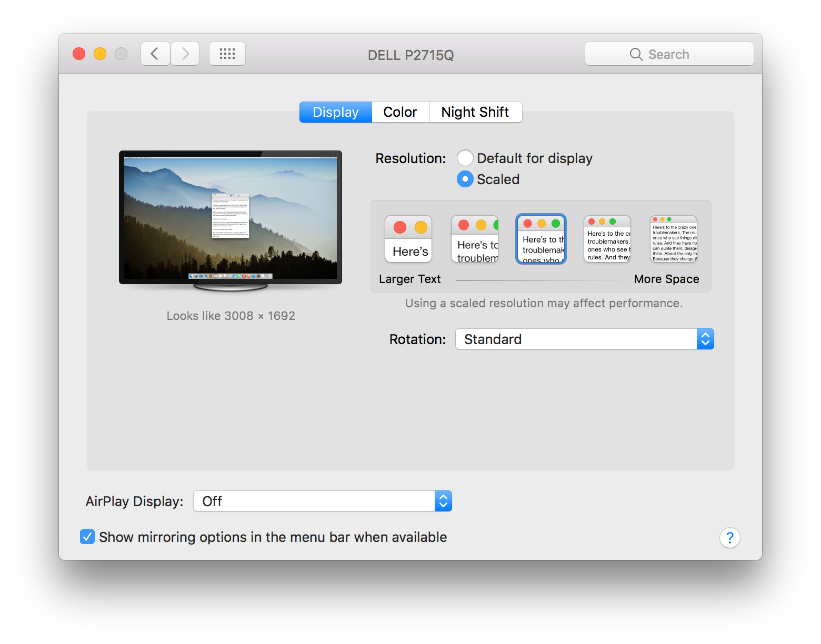Click the DELL P2715Q window title
The image size is (821, 644).
[x=410, y=55]
